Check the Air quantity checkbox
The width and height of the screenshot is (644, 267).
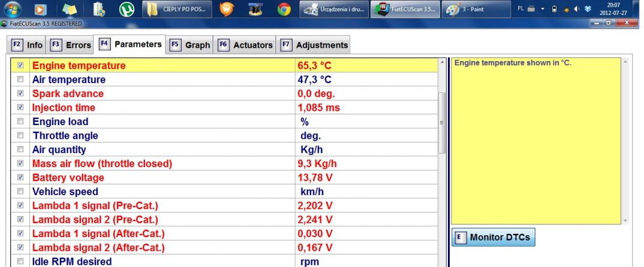click(x=20, y=149)
